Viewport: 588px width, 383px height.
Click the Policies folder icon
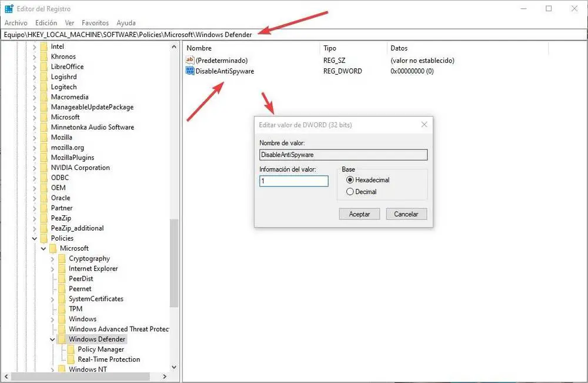tap(44, 238)
